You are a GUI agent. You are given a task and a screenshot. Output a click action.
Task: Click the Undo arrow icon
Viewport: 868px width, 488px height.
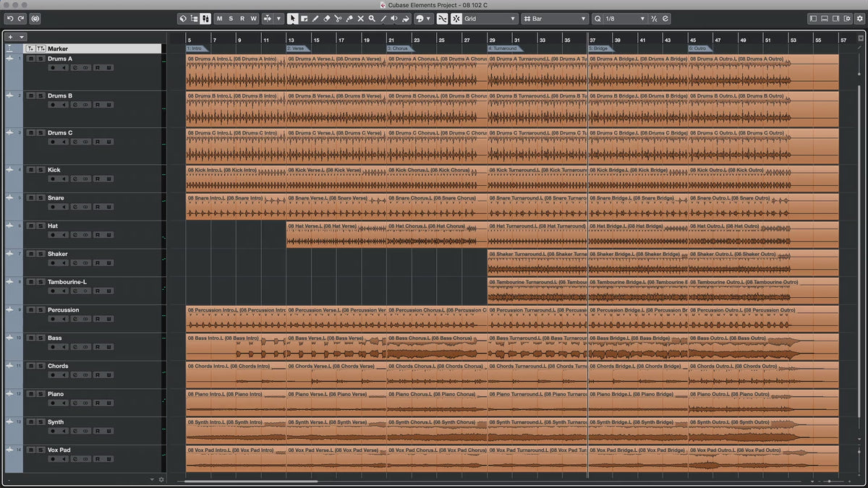pos(10,19)
